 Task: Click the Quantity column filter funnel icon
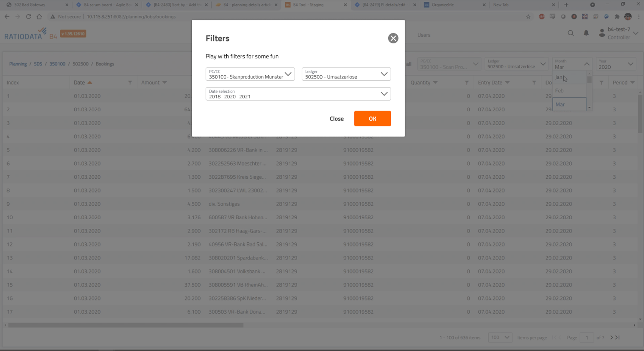tap(466, 83)
